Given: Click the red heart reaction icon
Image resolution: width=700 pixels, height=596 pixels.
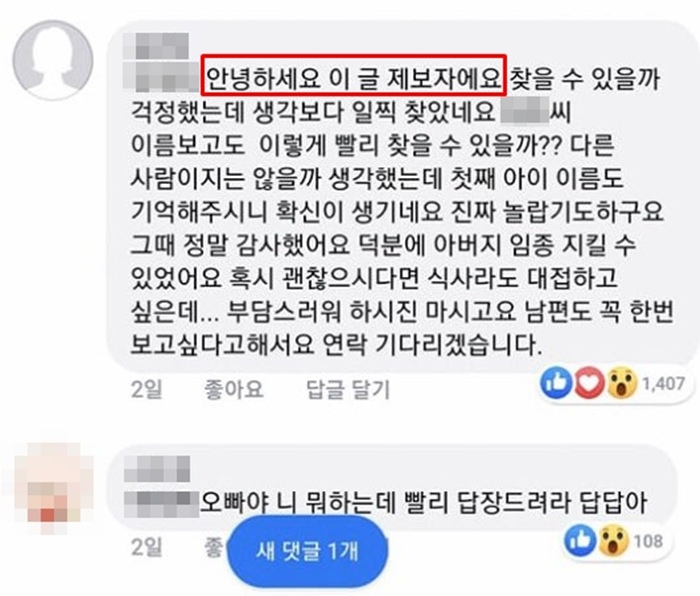Looking at the screenshot, I should click(x=589, y=383).
